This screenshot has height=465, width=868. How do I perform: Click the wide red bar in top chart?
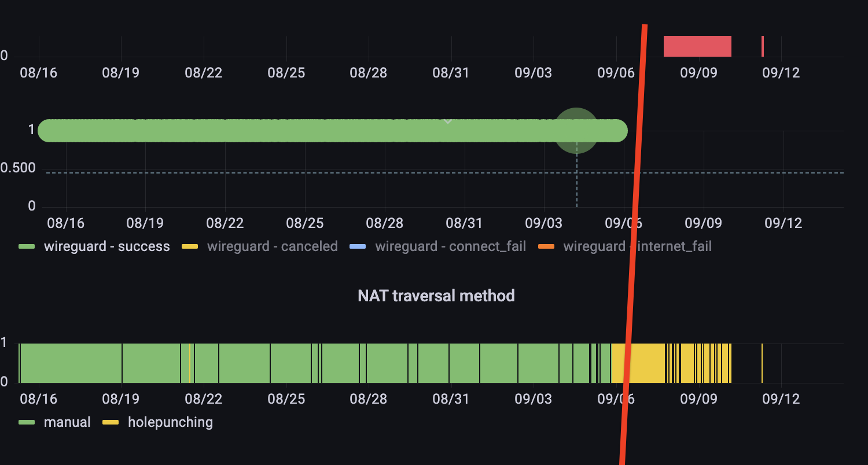pyautogui.click(x=697, y=46)
